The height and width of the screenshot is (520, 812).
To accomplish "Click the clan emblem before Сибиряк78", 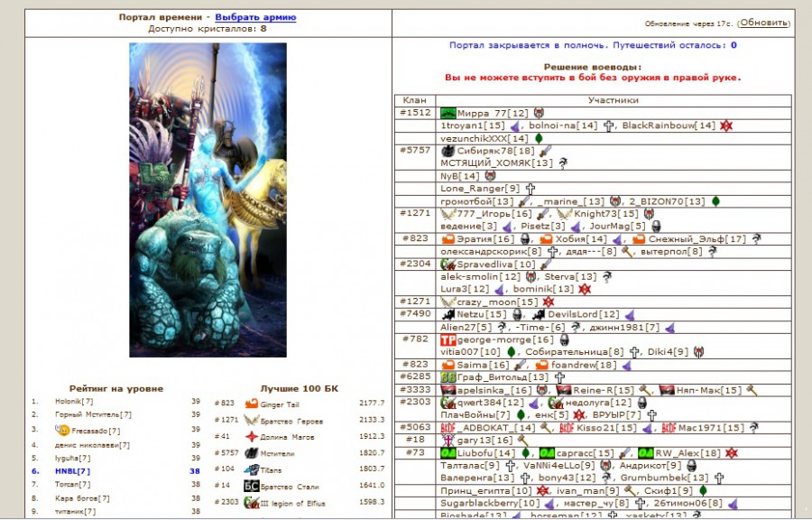I will click(448, 151).
